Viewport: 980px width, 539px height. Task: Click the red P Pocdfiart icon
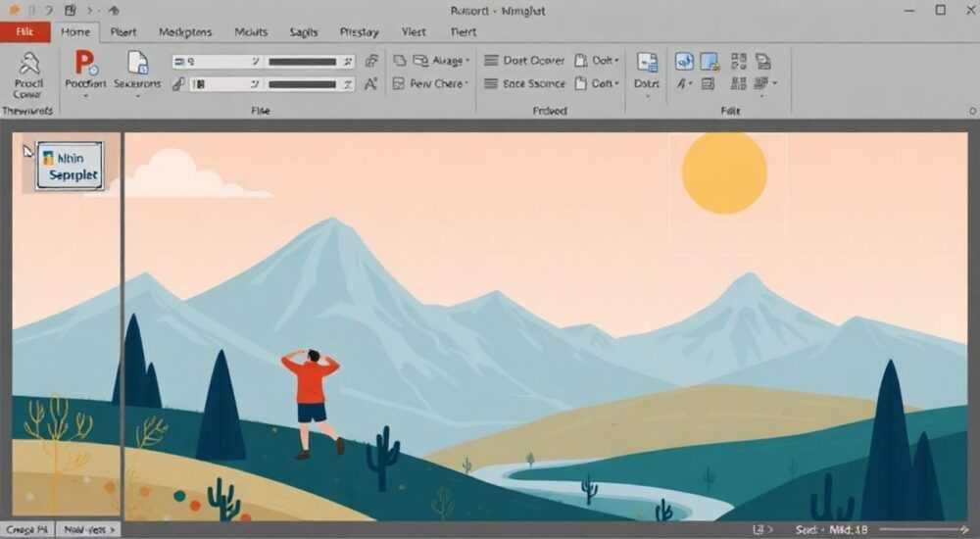pos(85,63)
